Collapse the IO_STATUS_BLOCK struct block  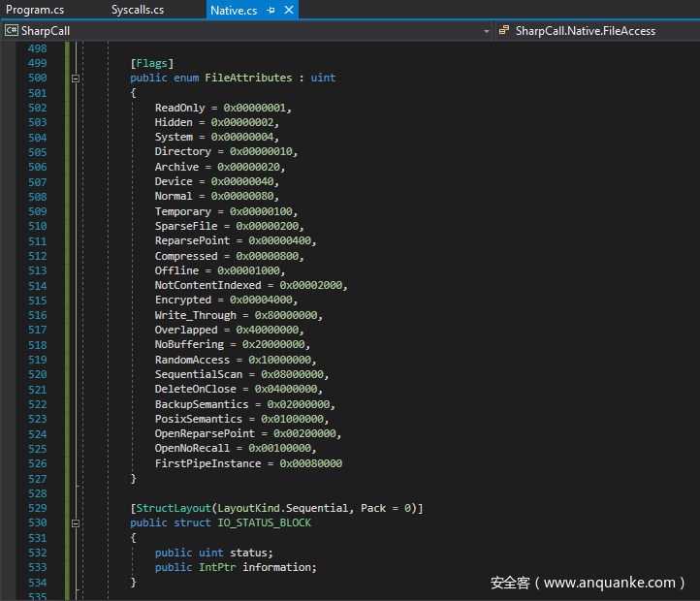click(x=75, y=523)
